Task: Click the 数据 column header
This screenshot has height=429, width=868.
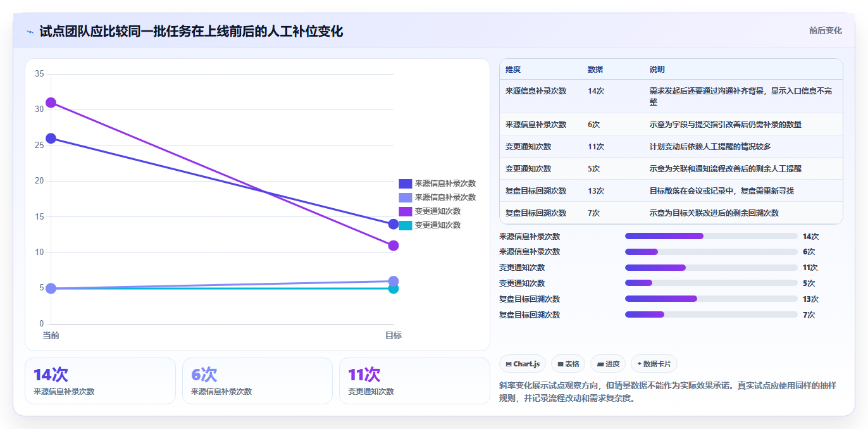Action: tap(595, 69)
